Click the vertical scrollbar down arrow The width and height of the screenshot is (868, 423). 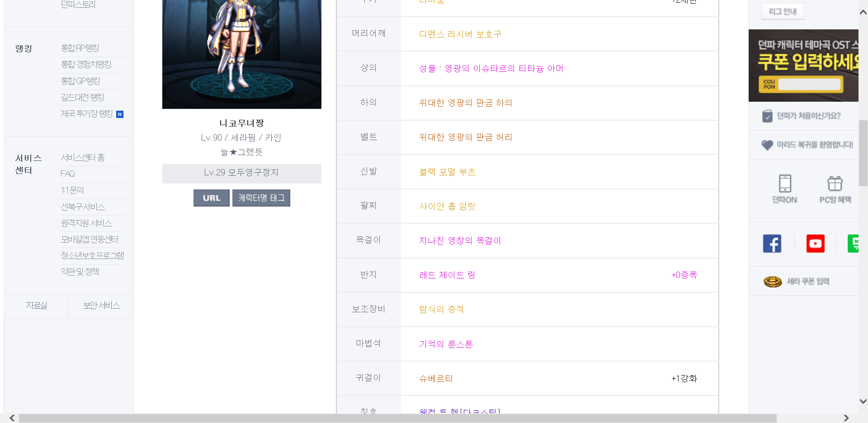pos(863,401)
